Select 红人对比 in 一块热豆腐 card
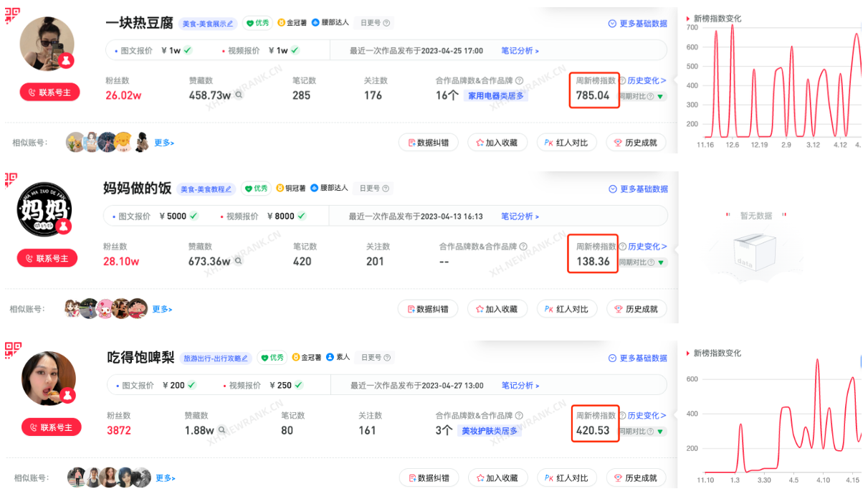868x499 pixels. (x=566, y=143)
